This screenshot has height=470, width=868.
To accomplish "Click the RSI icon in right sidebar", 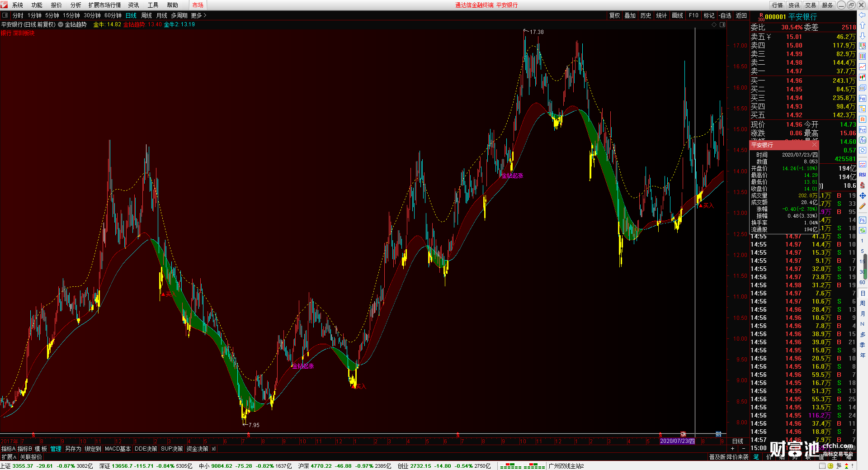I will [862, 175].
